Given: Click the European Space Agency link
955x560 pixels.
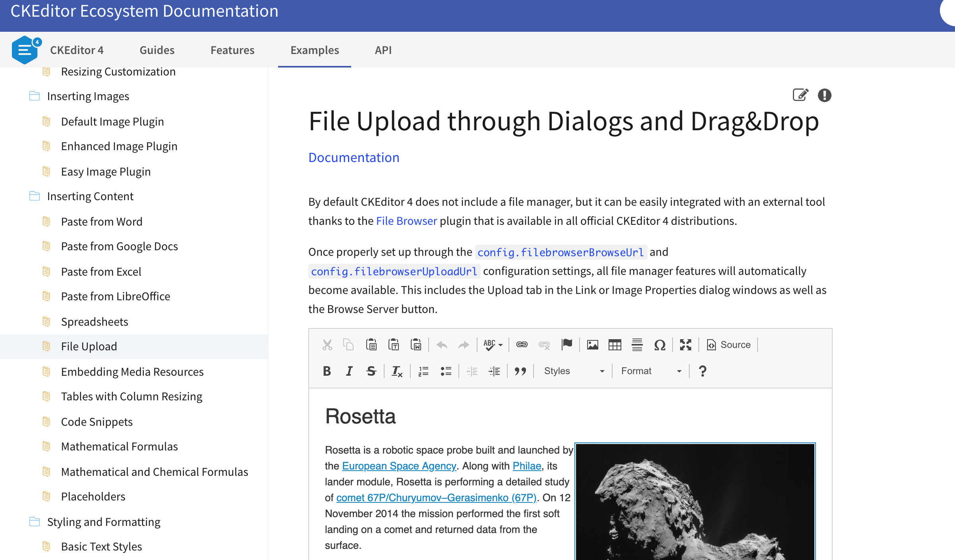Looking at the screenshot, I should point(399,466).
